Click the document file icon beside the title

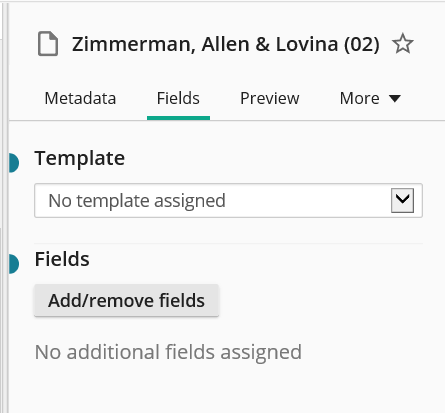[48, 44]
